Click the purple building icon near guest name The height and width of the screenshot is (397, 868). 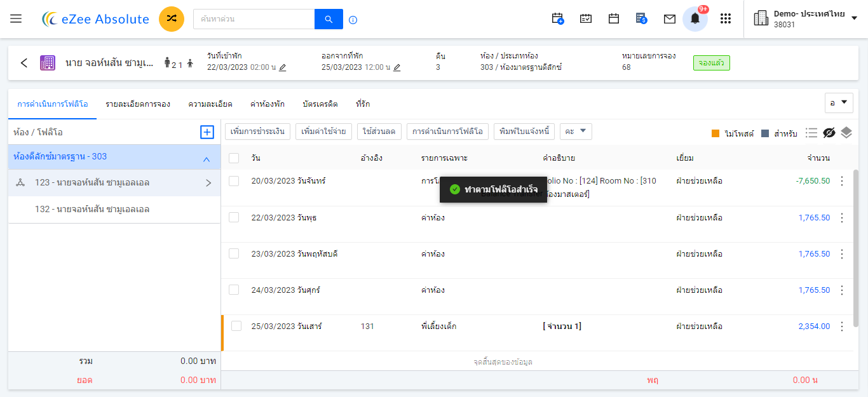coord(47,63)
